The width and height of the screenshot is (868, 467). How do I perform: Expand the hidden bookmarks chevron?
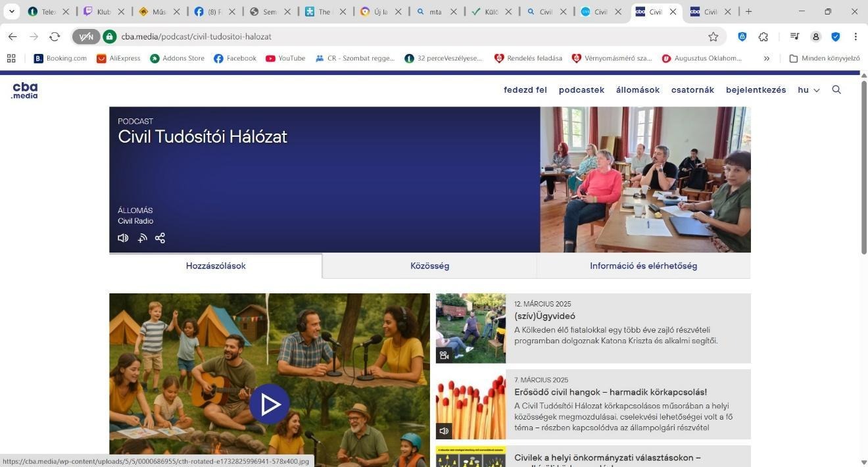766,59
